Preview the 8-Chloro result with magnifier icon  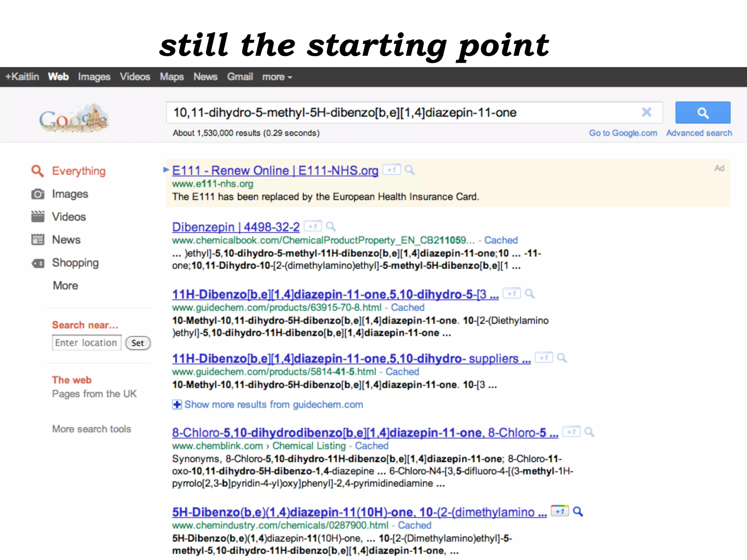click(x=589, y=432)
